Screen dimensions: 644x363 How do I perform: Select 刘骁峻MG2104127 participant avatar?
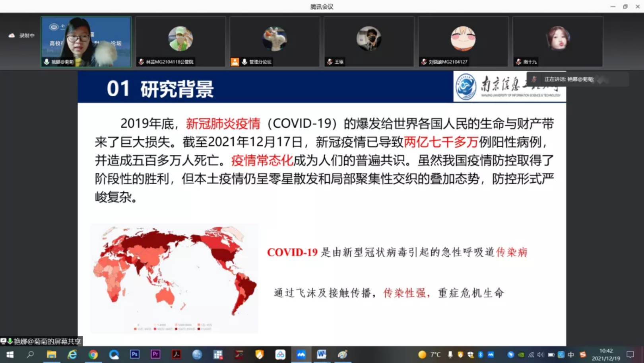463,39
